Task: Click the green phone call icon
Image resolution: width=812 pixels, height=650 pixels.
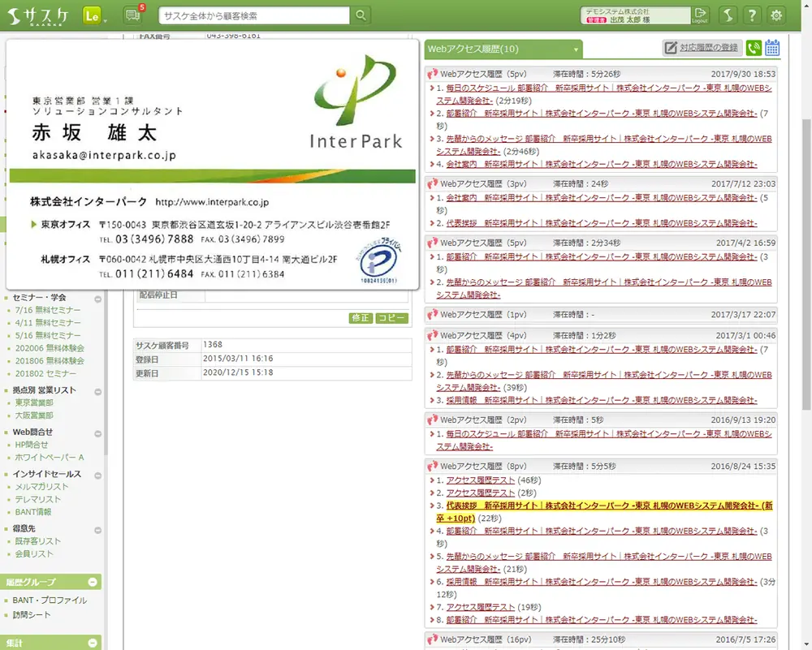Action: [754, 48]
